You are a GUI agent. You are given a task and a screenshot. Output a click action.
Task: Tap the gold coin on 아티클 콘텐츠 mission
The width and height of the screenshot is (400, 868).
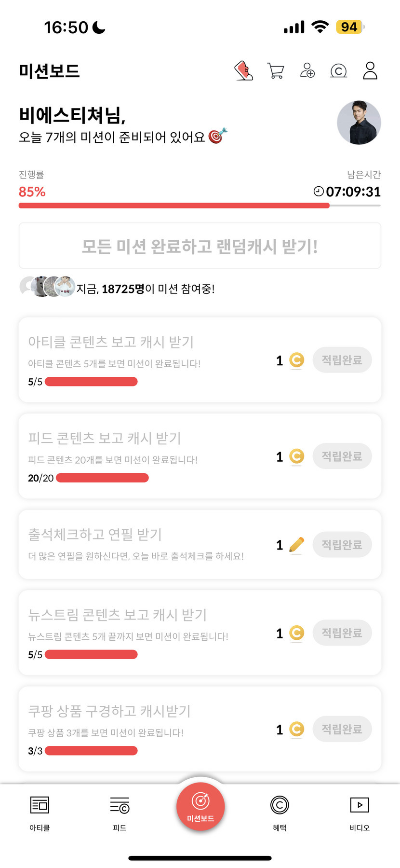tap(296, 360)
